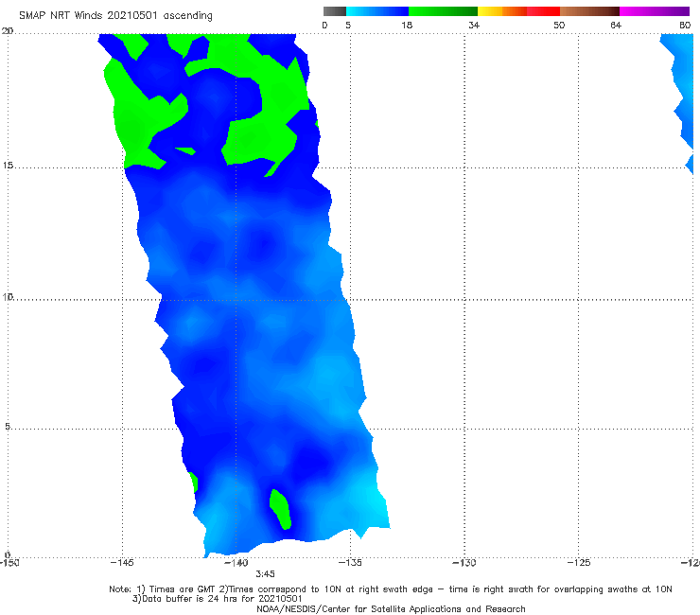
Task: Click the small green wind patch near 1N
Action: 281,509
